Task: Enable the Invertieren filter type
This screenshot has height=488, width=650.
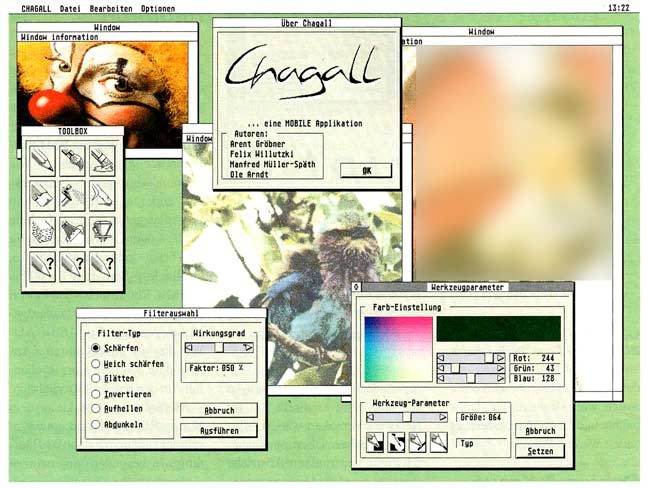Action: point(96,394)
